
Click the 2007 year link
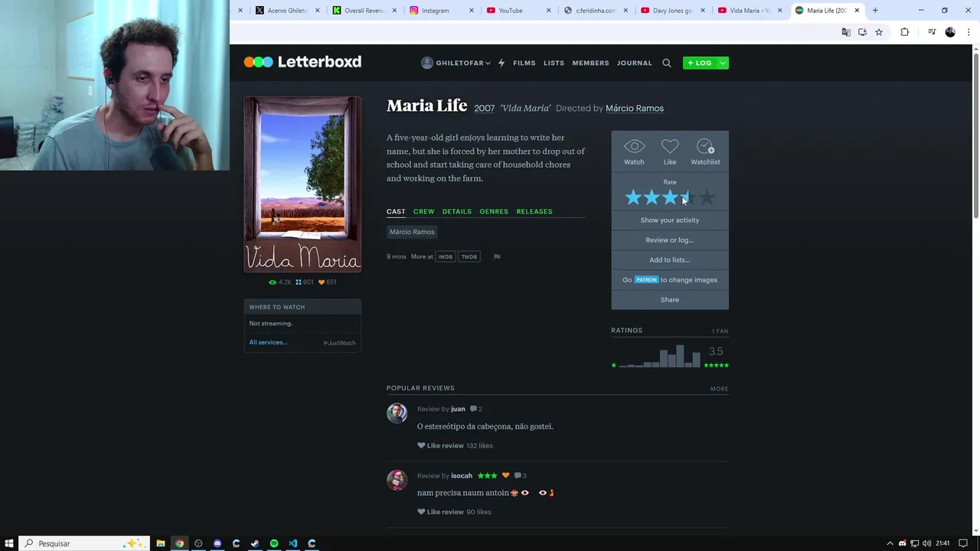484,108
